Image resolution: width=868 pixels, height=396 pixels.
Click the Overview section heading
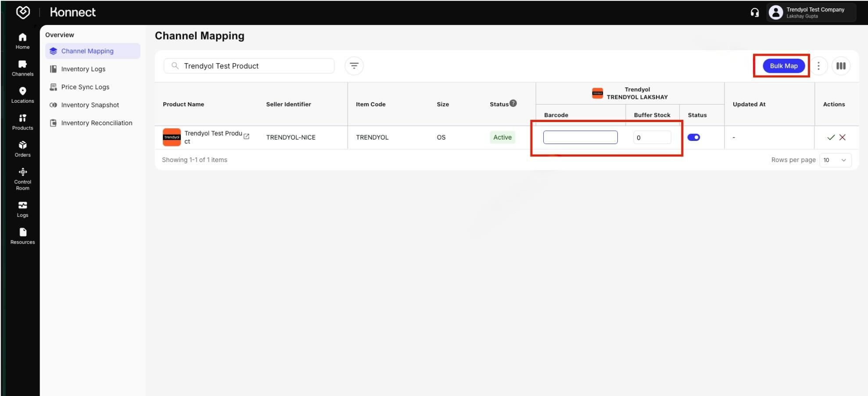coord(60,35)
